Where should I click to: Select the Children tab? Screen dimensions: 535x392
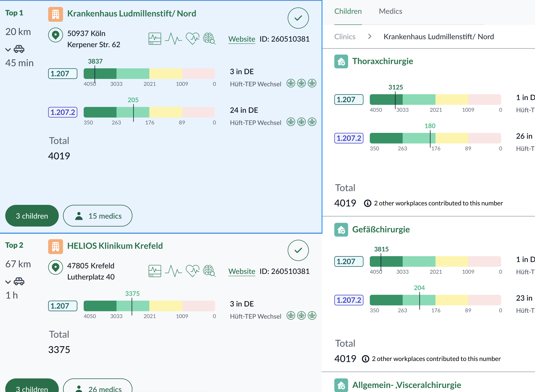point(348,11)
